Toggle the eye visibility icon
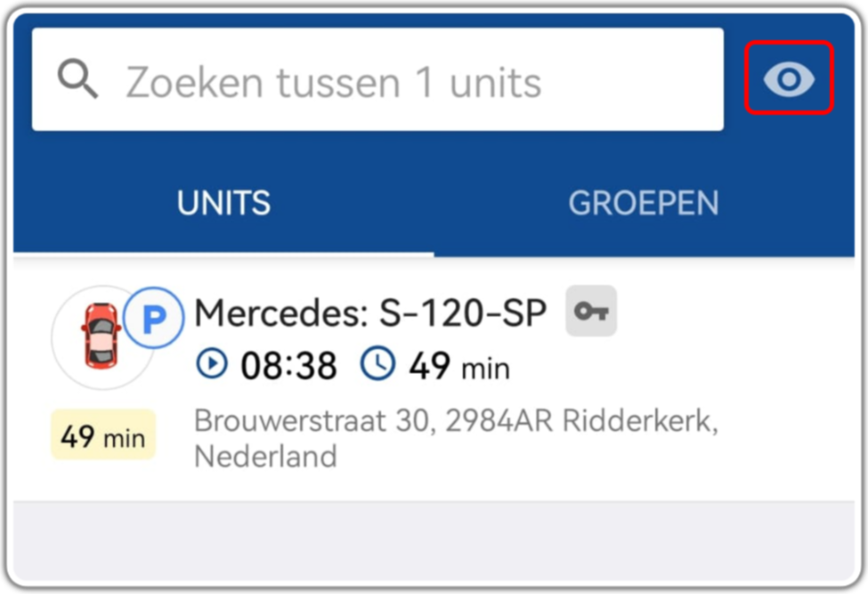Viewport: 868px width, 594px height. coord(789,78)
